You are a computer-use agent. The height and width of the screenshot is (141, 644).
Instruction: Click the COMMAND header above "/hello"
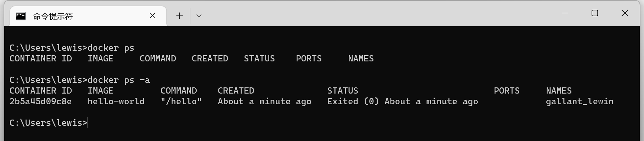(x=179, y=91)
